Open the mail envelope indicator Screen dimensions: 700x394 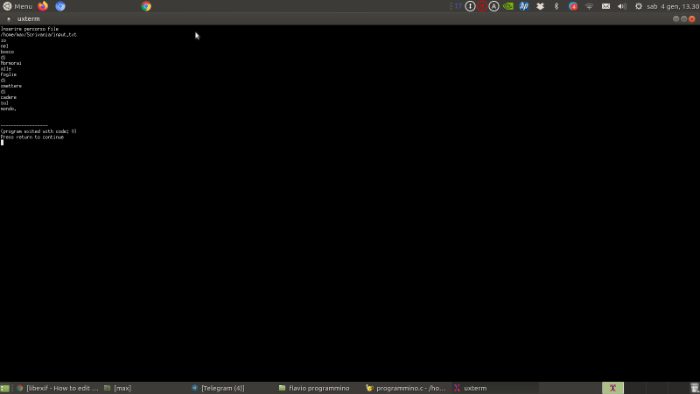click(606, 6)
